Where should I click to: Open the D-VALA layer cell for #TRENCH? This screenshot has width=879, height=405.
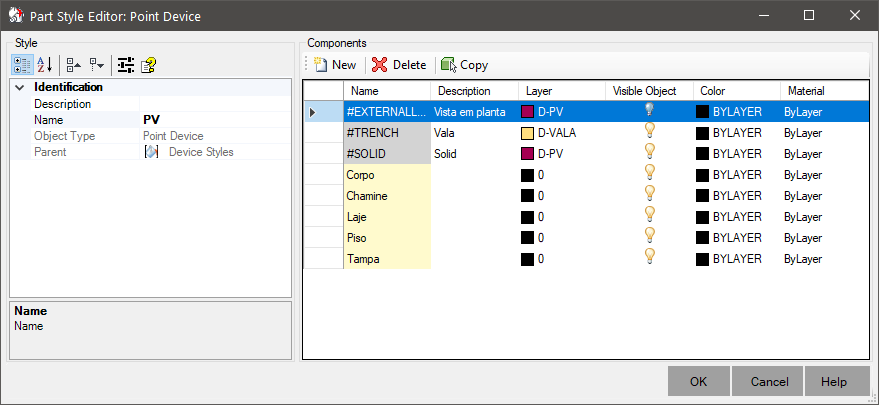(x=562, y=133)
